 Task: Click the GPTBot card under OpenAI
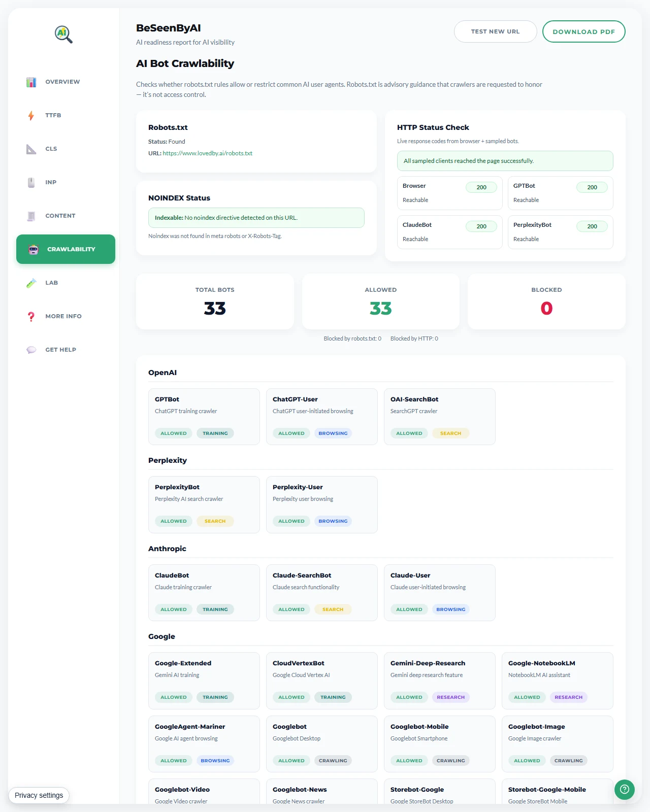tap(204, 417)
